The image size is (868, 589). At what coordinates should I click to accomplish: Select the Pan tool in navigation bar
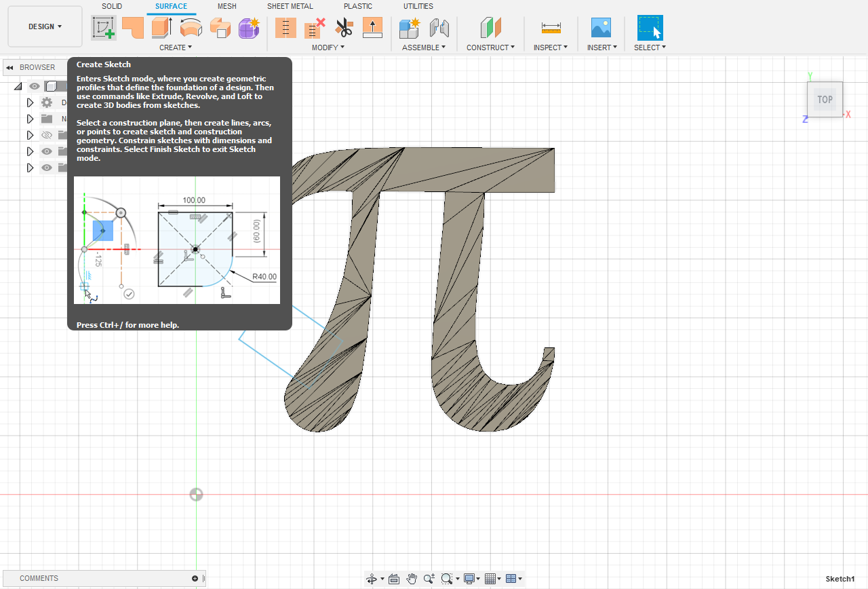[412, 578]
